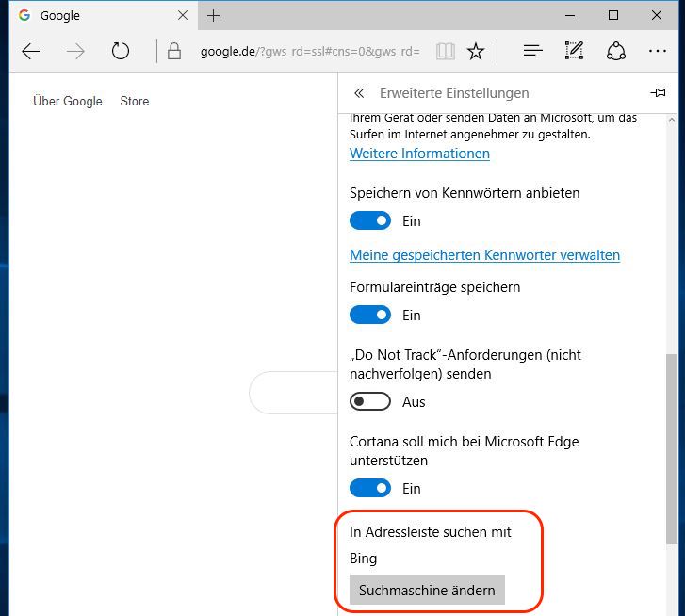Click the In Adressleiste suchen mit label
Viewport: 685px width, 616px height.
click(430, 532)
